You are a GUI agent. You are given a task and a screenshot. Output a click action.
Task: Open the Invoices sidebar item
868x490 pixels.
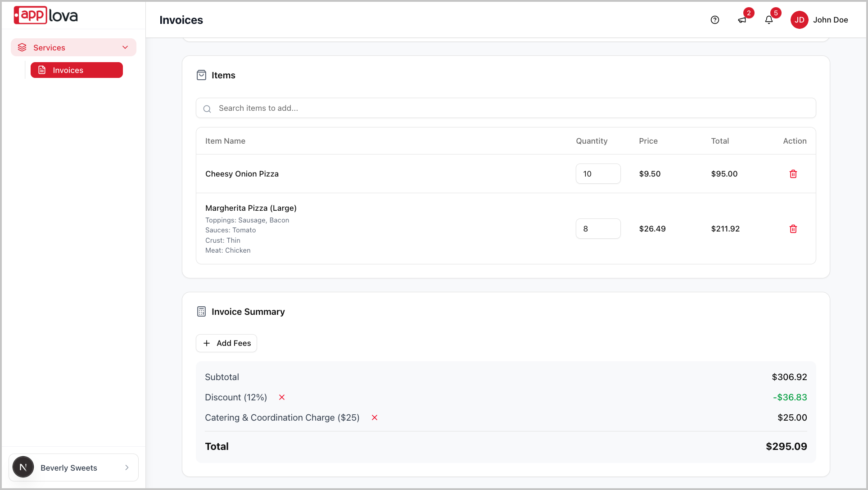tap(77, 70)
